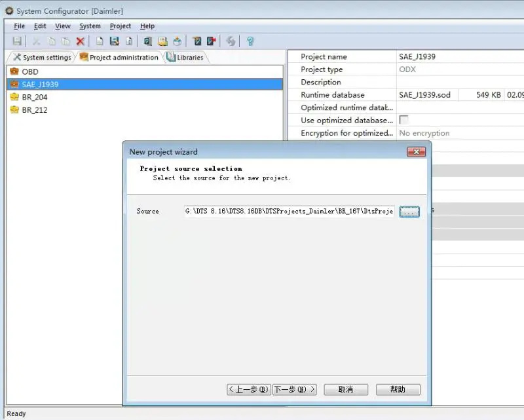The width and height of the screenshot is (524, 420).
Task: Click the OBD project briefcase icon
Action: (14, 71)
